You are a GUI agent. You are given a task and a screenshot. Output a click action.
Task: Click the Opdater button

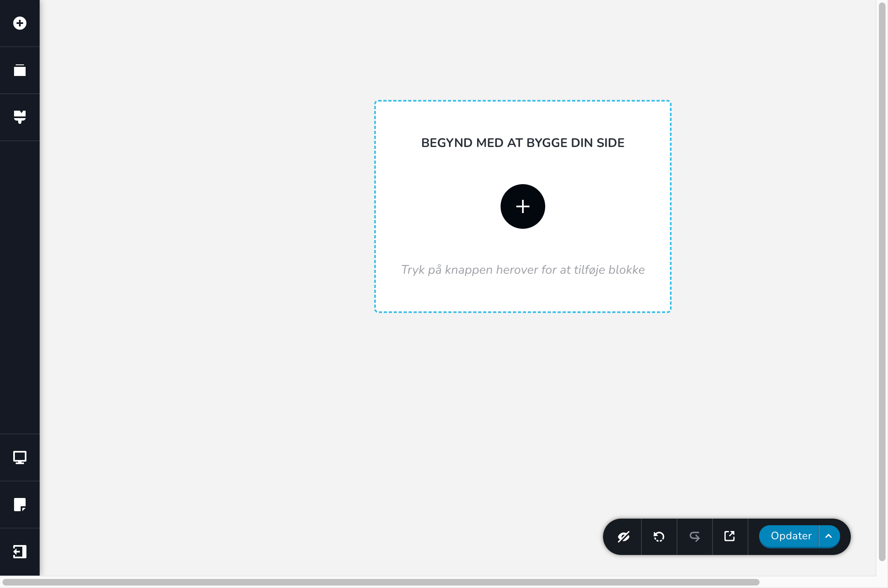point(789,536)
